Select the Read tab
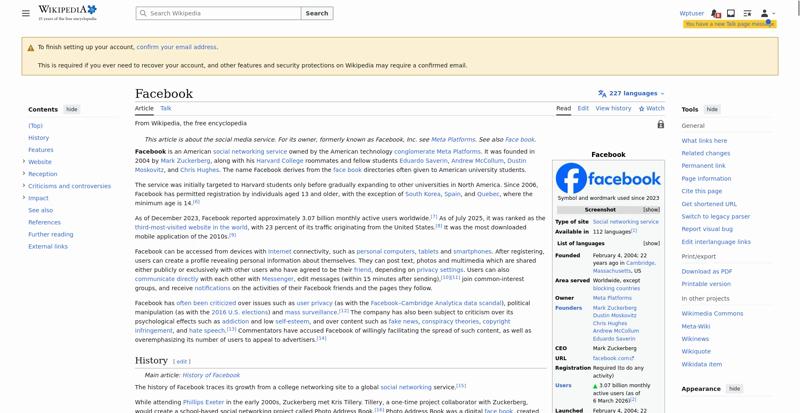800x413 pixels. [x=563, y=108]
